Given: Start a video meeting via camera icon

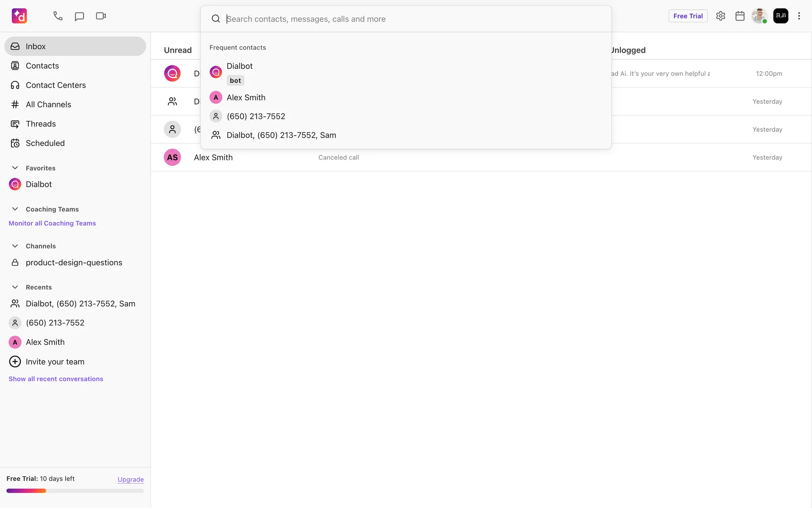Looking at the screenshot, I should [x=101, y=16].
